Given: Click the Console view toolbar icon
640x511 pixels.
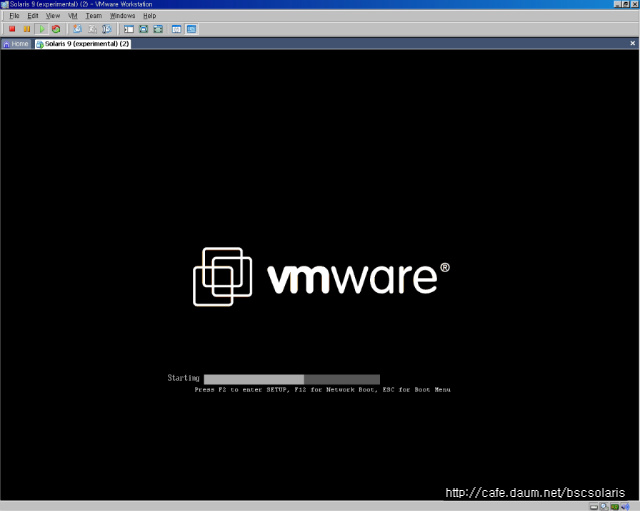Looking at the screenshot, I should click(191, 29).
